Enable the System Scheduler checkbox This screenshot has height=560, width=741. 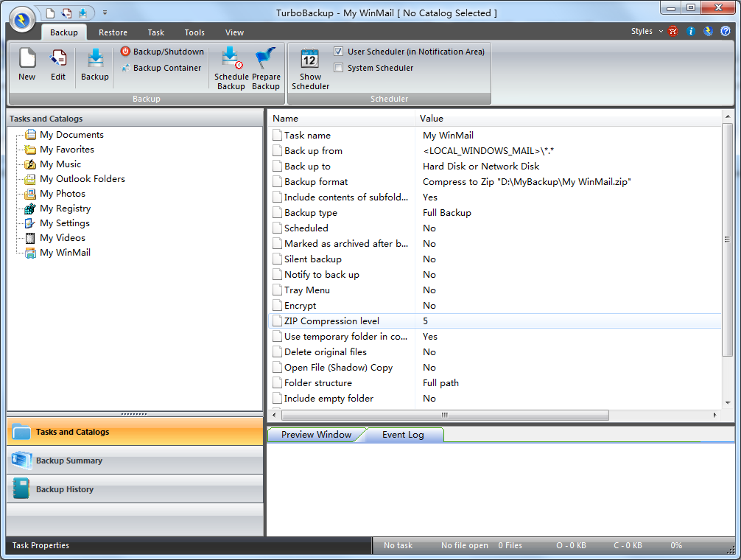338,68
